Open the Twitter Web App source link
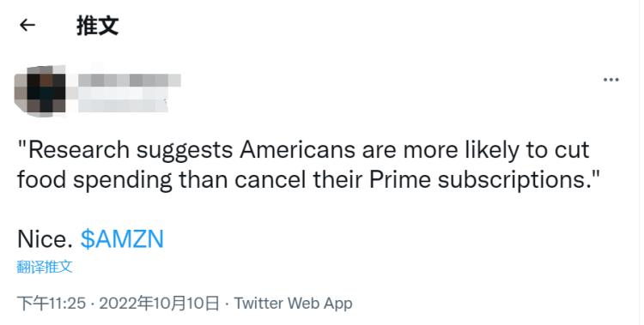The height and width of the screenshot is (325, 644). (294, 304)
